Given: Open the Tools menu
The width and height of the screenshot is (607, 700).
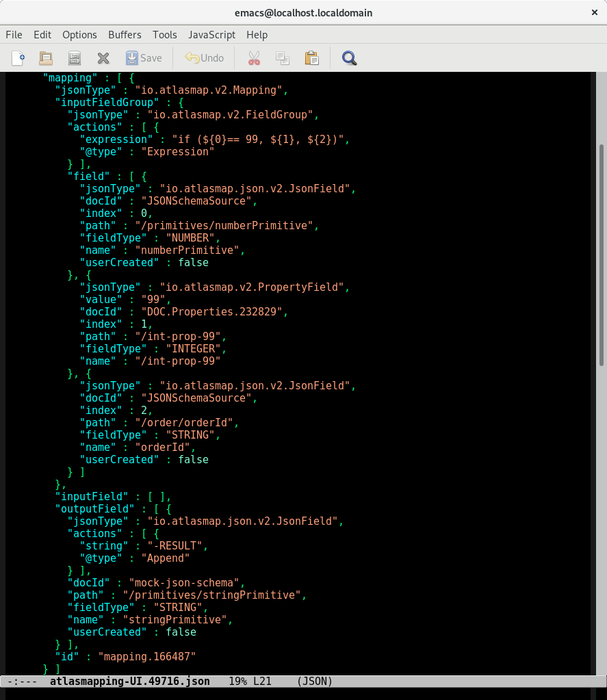Looking at the screenshot, I should pos(165,34).
